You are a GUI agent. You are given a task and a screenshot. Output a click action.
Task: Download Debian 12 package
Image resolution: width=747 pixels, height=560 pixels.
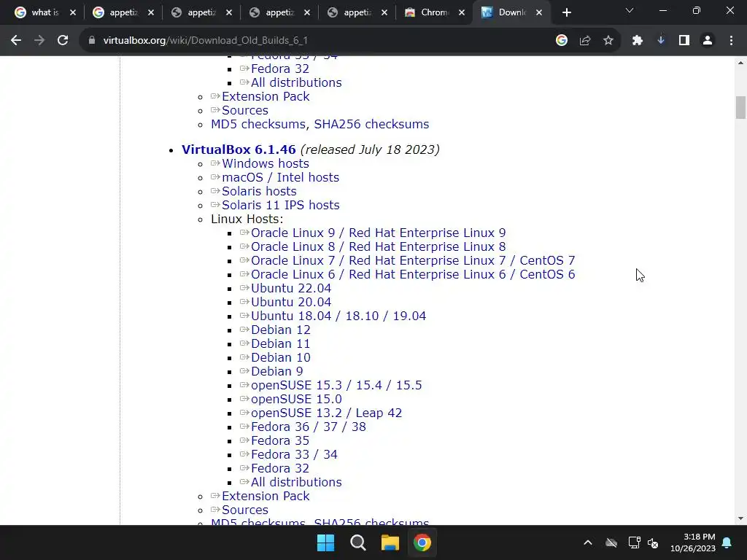[x=281, y=330]
